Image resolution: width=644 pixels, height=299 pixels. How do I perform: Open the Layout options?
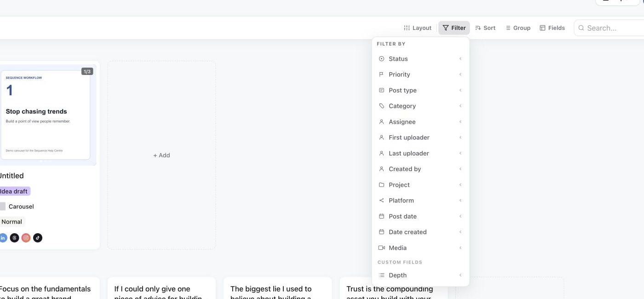[x=417, y=28]
